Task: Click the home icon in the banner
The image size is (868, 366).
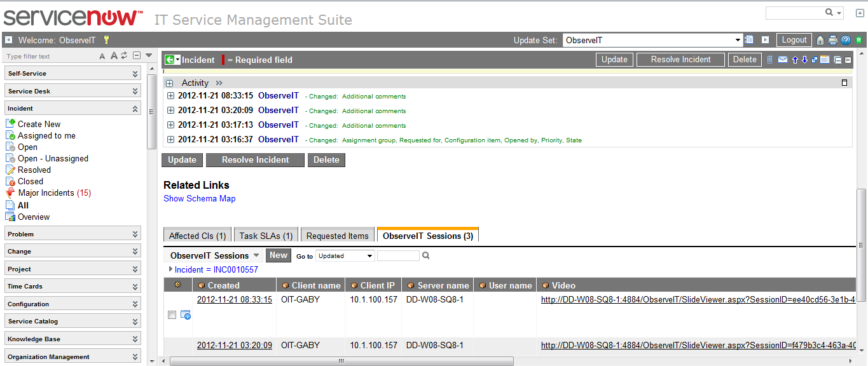Action: point(820,40)
